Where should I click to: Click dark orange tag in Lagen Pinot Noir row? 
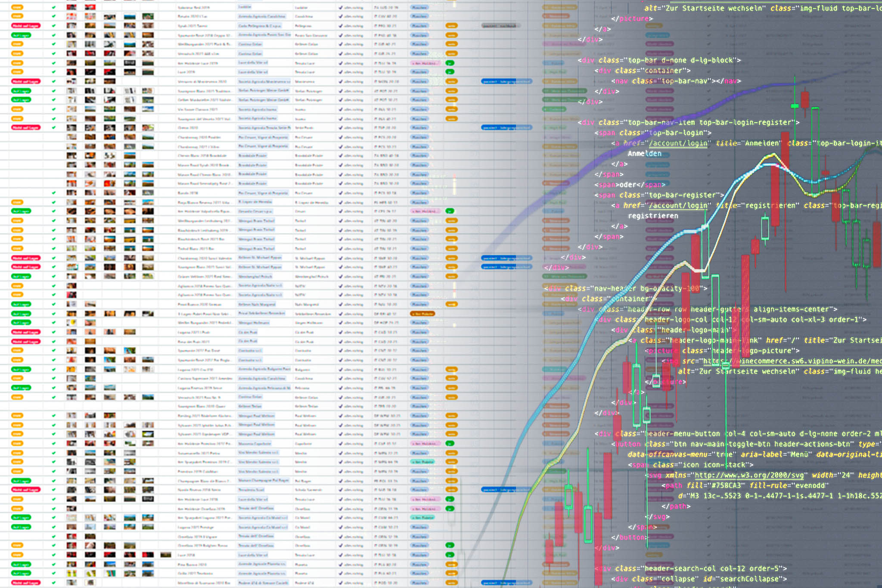pyautogui.click(x=422, y=314)
